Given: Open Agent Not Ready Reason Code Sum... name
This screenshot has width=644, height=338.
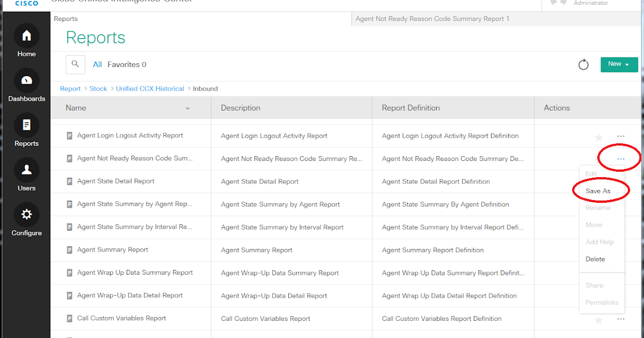Looking at the screenshot, I should (x=135, y=159).
